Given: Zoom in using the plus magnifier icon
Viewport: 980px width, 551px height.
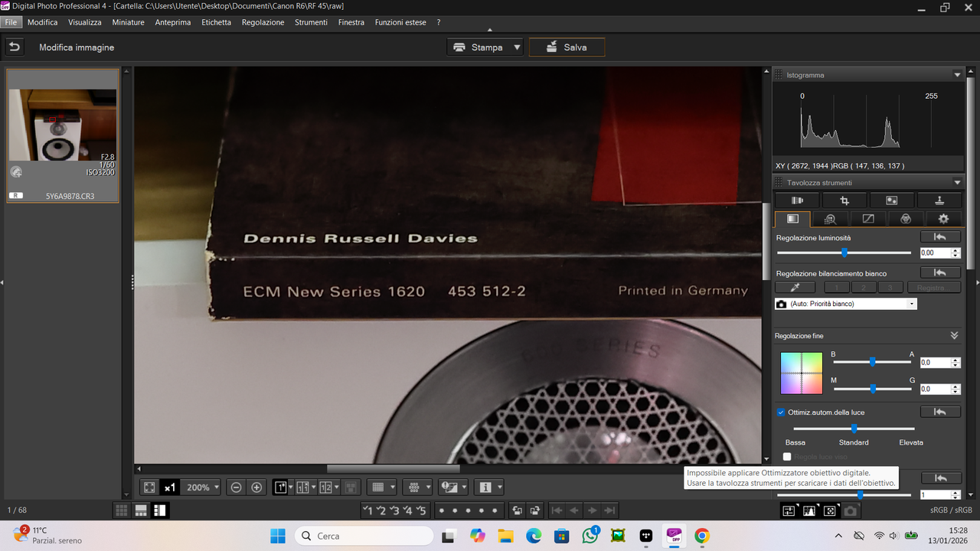Looking at the screenshot, I should (x=256, y=487).
